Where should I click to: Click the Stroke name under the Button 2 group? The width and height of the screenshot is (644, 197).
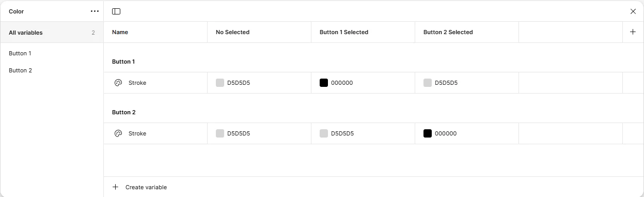pyautogui.click(x=137, y=133)
